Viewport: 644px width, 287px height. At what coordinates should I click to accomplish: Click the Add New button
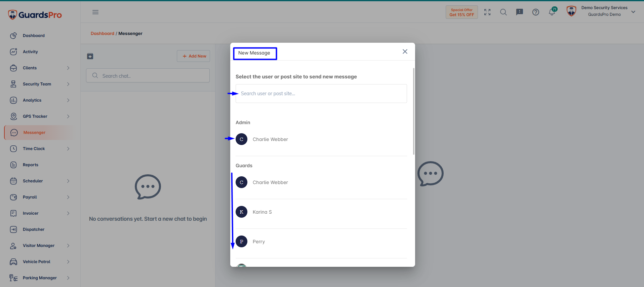194,56
